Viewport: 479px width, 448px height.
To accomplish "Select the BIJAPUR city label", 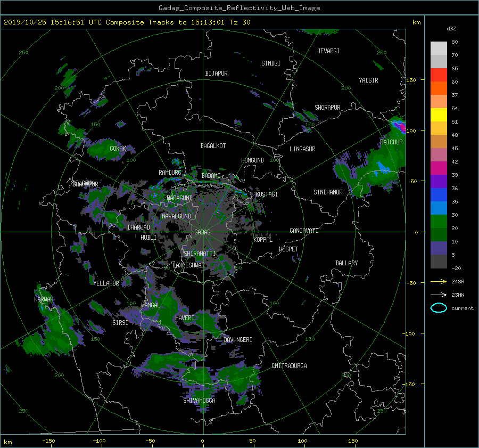I will 216,74.
